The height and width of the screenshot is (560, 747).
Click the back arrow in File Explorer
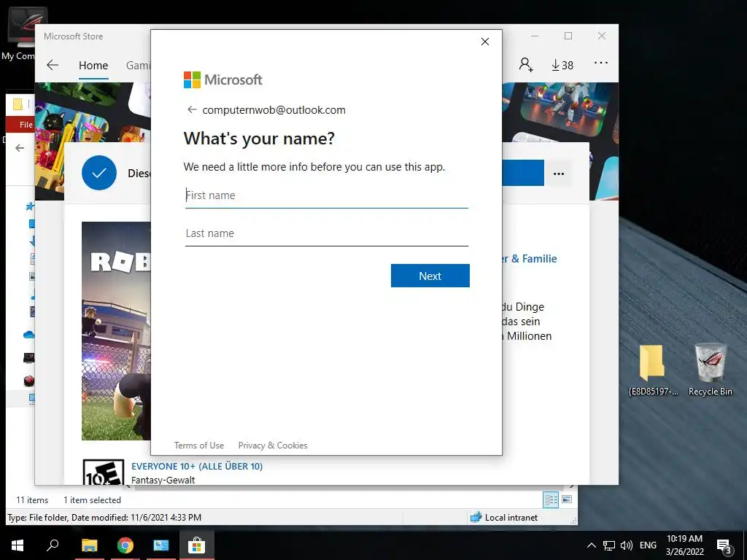[x=20, y=148]
